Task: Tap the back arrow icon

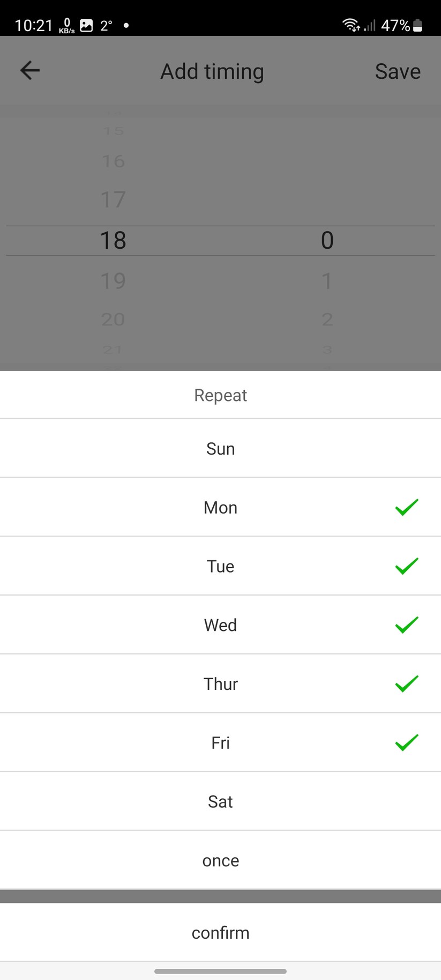Action: coord(30,71)
